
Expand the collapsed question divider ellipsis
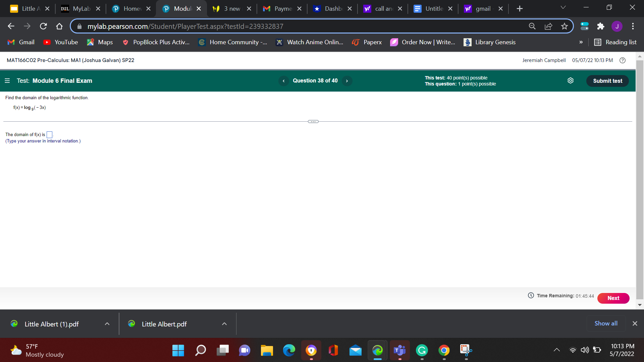pyautogui.click(x=313, y=122)
